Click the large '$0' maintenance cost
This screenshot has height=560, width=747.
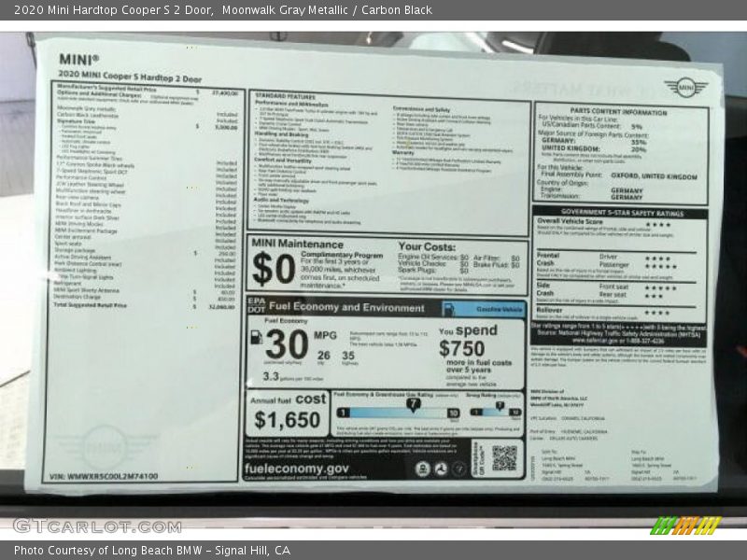(274, 269)
